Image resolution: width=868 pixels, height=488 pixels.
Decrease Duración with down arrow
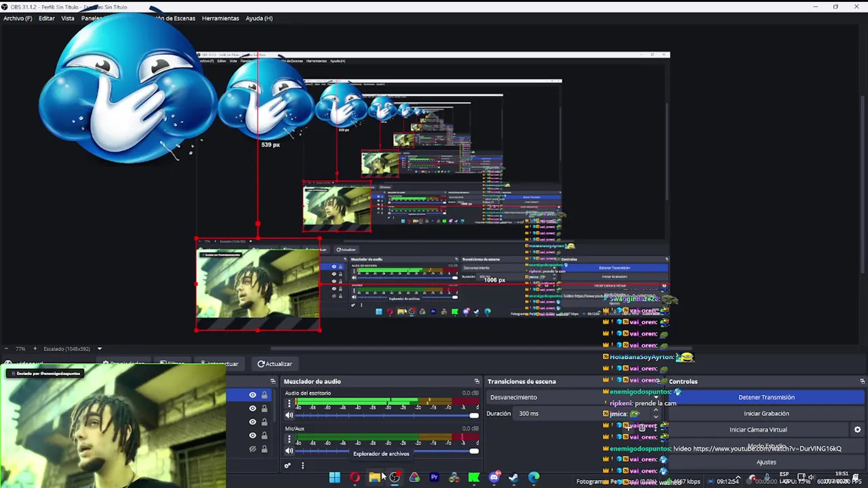point(655,417)
